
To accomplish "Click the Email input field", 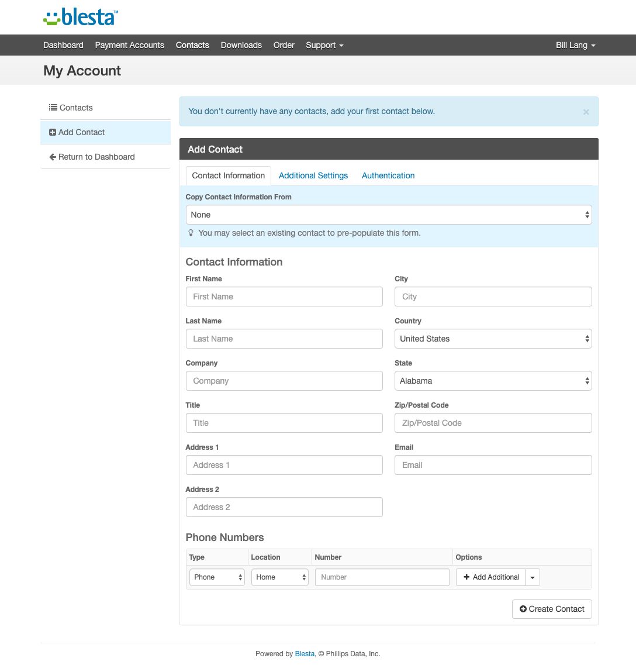I will tap(493, 465).
